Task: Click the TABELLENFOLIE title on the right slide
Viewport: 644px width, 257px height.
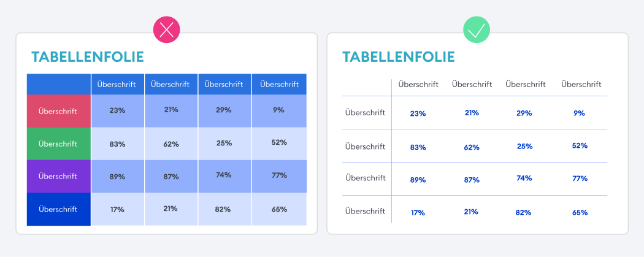Action: (399, 57)
